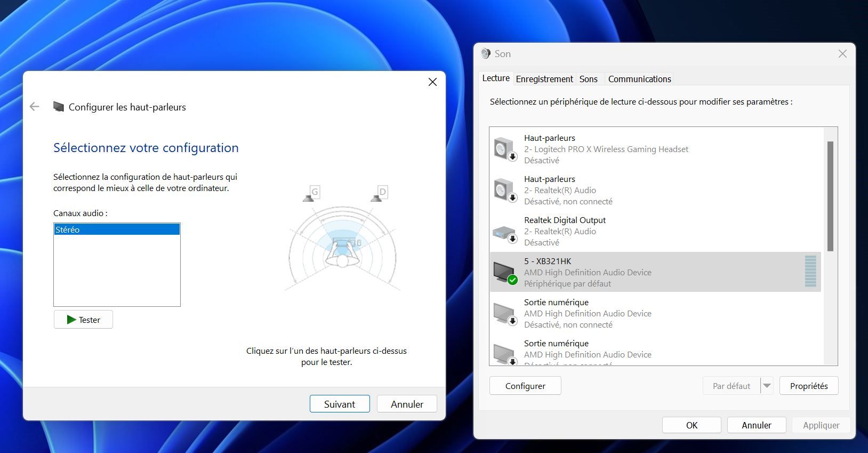Click the Périphérique par défaut status text
The height and width of the screenshot is (453, 868).
coord(567,284)
